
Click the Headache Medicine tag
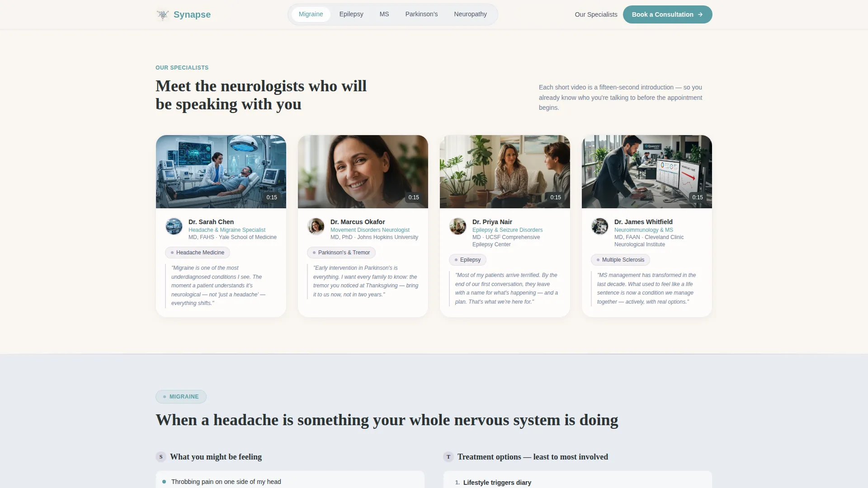[x=198, y=253]
